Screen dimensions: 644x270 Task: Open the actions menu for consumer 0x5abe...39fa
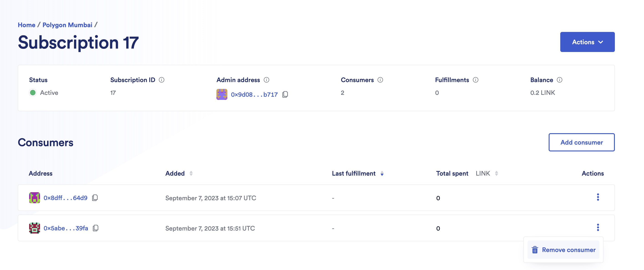[598, 228]
